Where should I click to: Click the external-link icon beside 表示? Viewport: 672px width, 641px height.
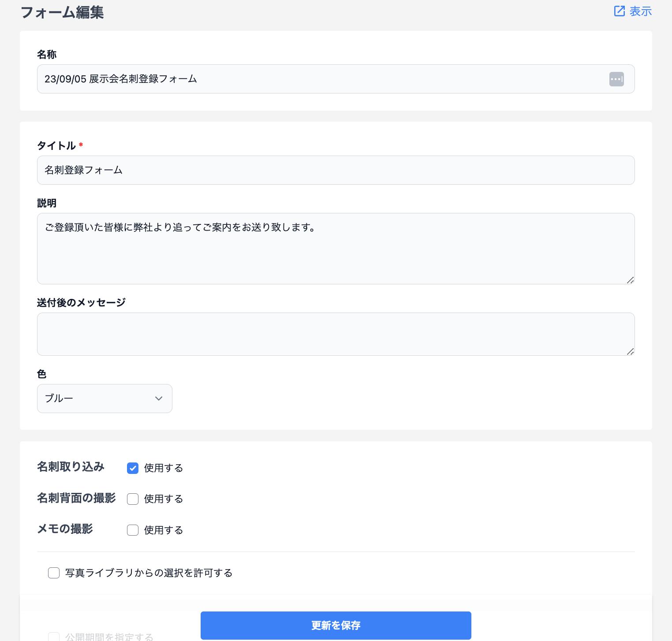pyautogui.click(x=620, y=11)
